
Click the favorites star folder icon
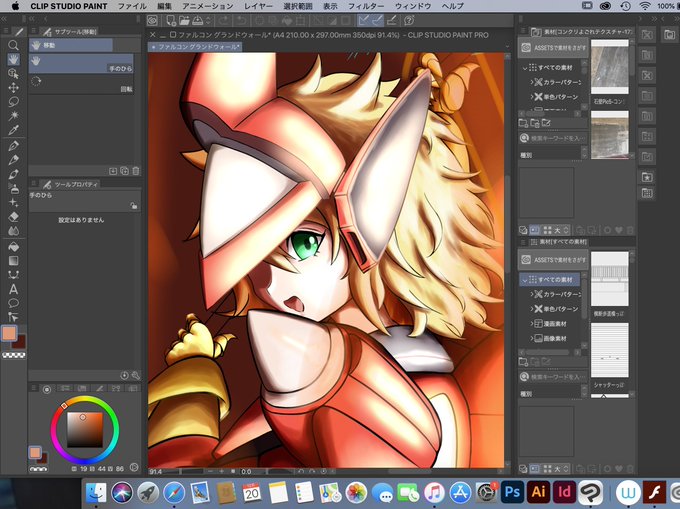[647, 177]
